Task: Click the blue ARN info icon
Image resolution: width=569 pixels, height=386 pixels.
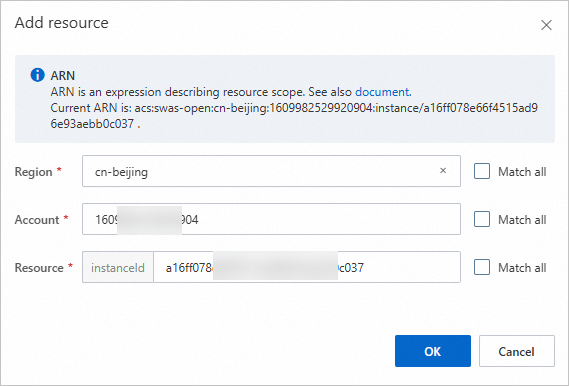Action: pos(37,75)
